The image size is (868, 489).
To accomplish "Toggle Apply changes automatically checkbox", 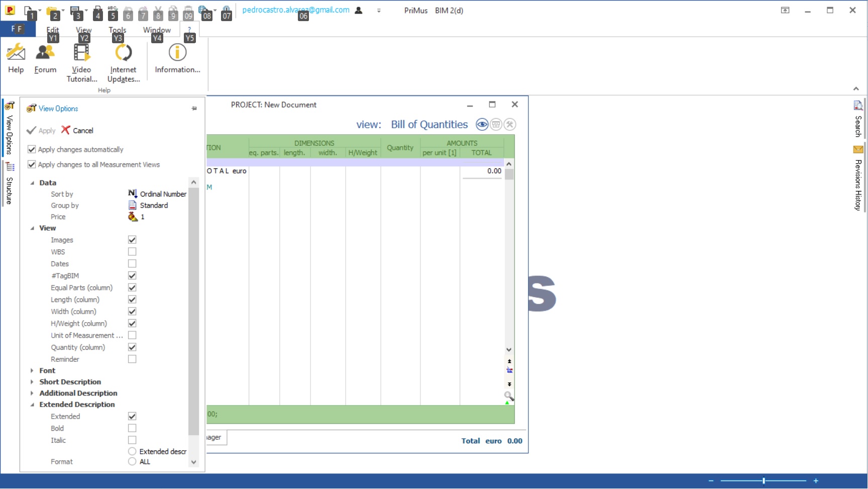I will click(x=32, y=149).
